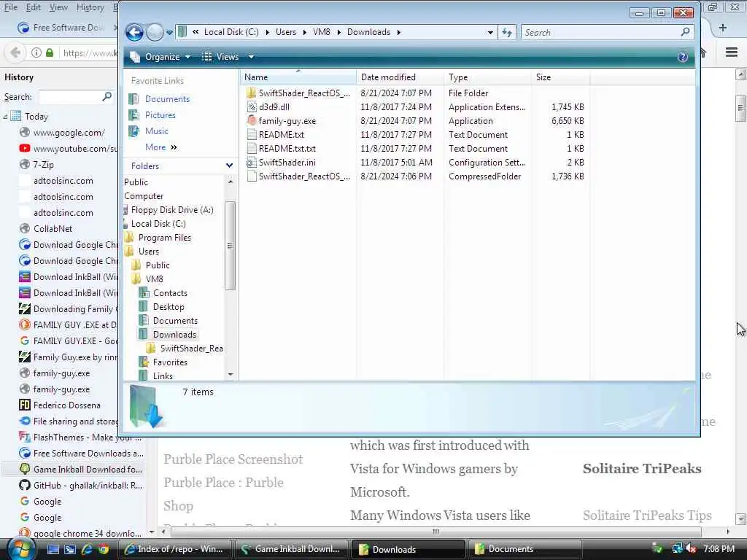The image size is (747, 560).
Task: Collapse the Folders pane
Action: click(x=229, y=166)
